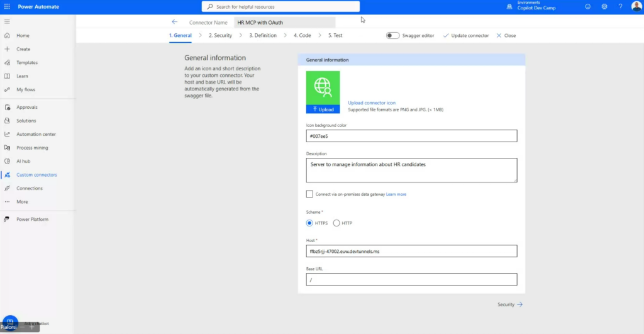Open AI hub in the sidebar
This screenshot has width=644, height=334.
tap(23, 161)
